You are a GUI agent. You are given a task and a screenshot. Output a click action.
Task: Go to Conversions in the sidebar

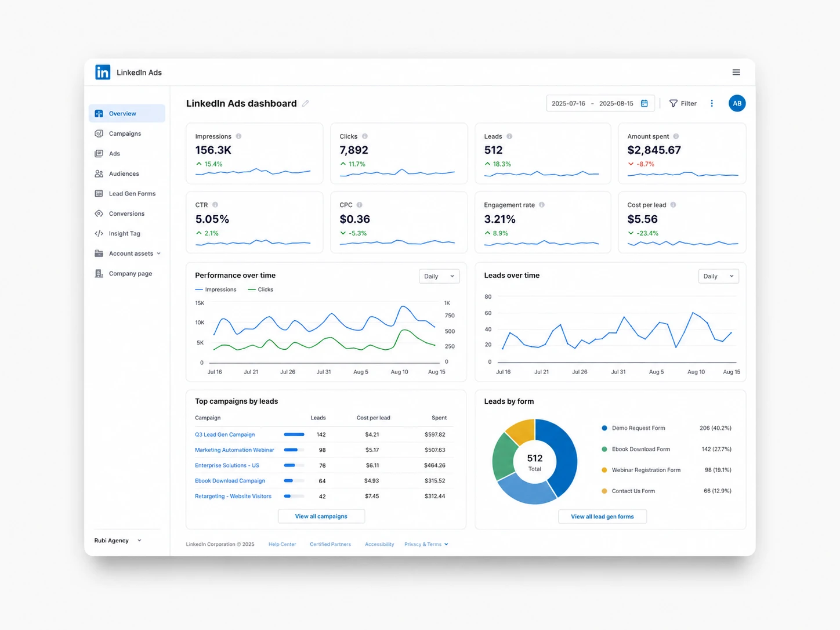tap(126, 213)
